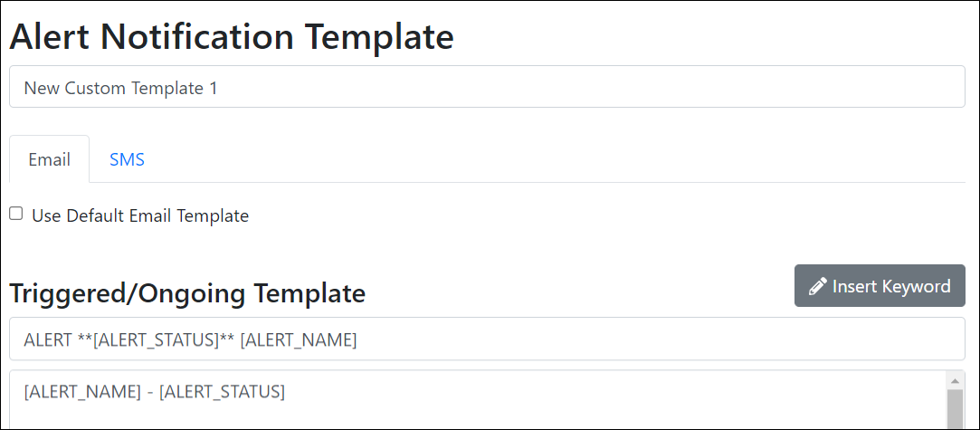Enable the Use Default Email Template checkbox

tap(16, 214)
